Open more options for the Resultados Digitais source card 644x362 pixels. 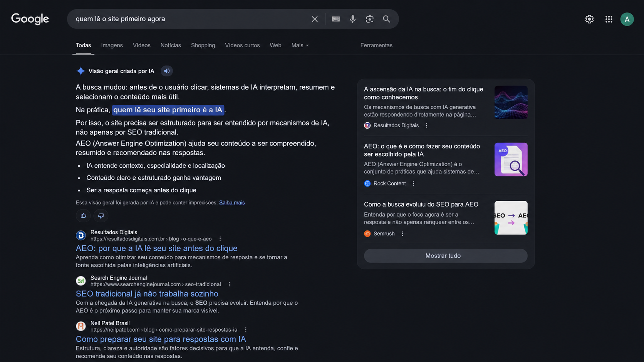(x=426, y=125)
